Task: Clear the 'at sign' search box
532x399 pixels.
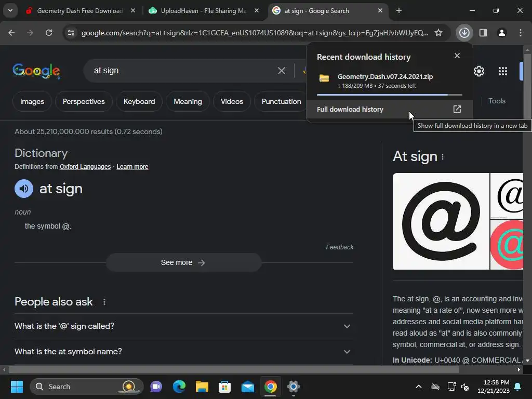Action: 281,71
